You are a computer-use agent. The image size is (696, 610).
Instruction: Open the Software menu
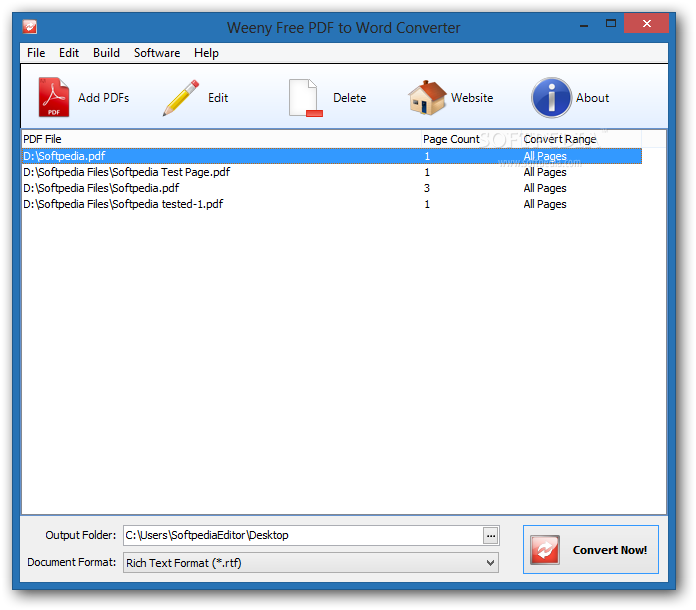[x=157, y=53]
